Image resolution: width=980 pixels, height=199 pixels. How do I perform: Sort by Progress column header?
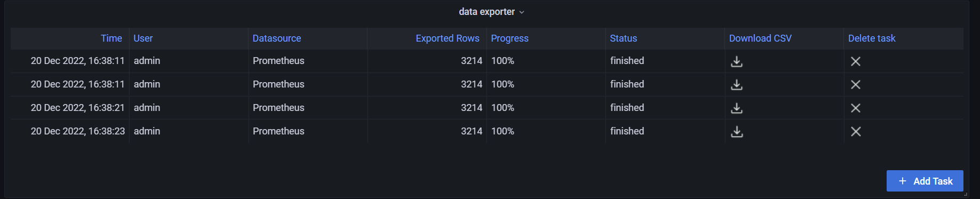[x=509, y=38]
